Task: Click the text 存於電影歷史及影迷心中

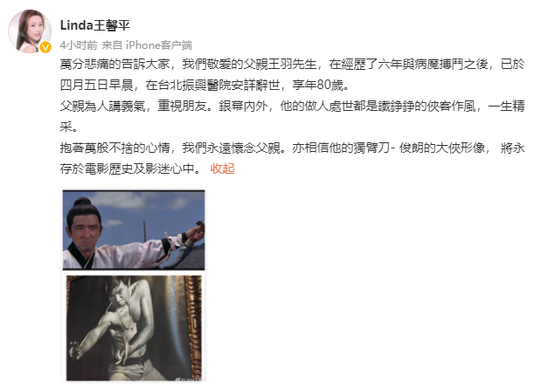Action: 128,168
